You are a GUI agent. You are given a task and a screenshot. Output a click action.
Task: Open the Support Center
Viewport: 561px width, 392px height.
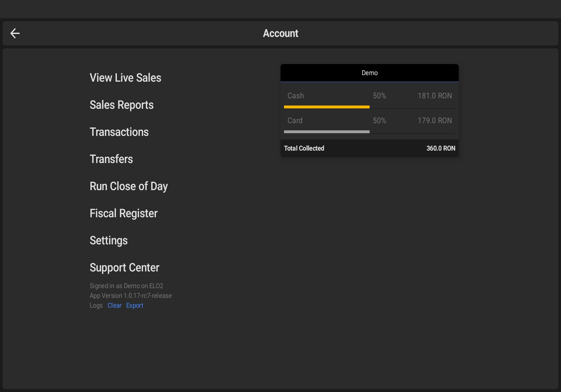(x=124, y=268)
